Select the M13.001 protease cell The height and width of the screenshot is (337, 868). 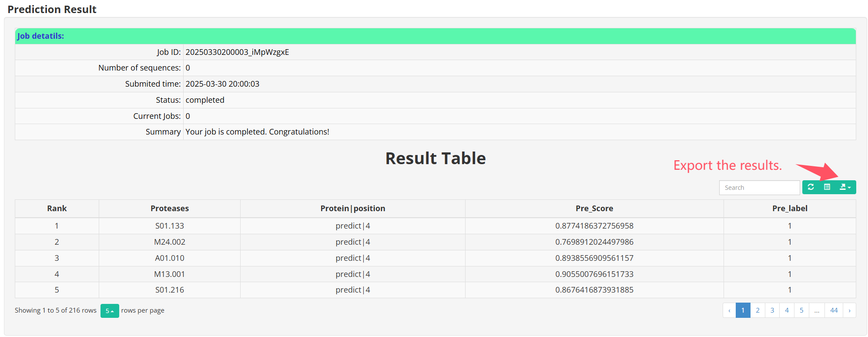point(170,274)
